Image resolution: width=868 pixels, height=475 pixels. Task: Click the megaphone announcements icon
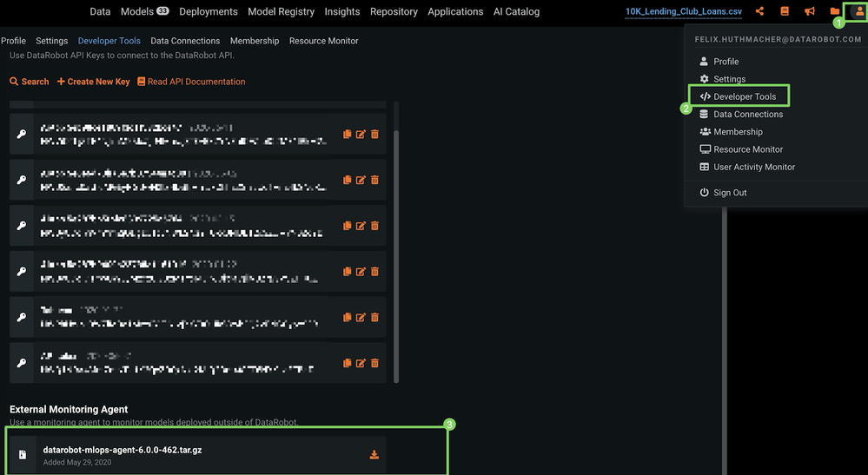(x=810, y=11)
